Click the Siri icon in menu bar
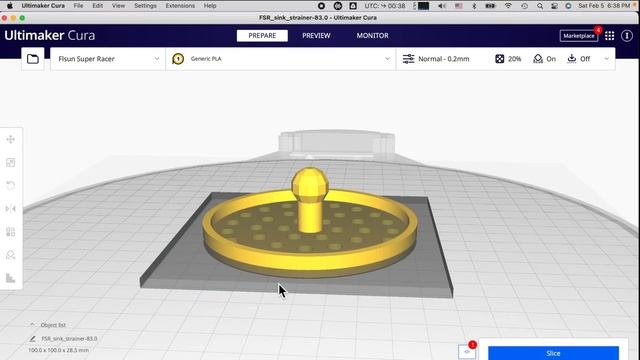Screen dimensions: 640x360 pos(568,6)
